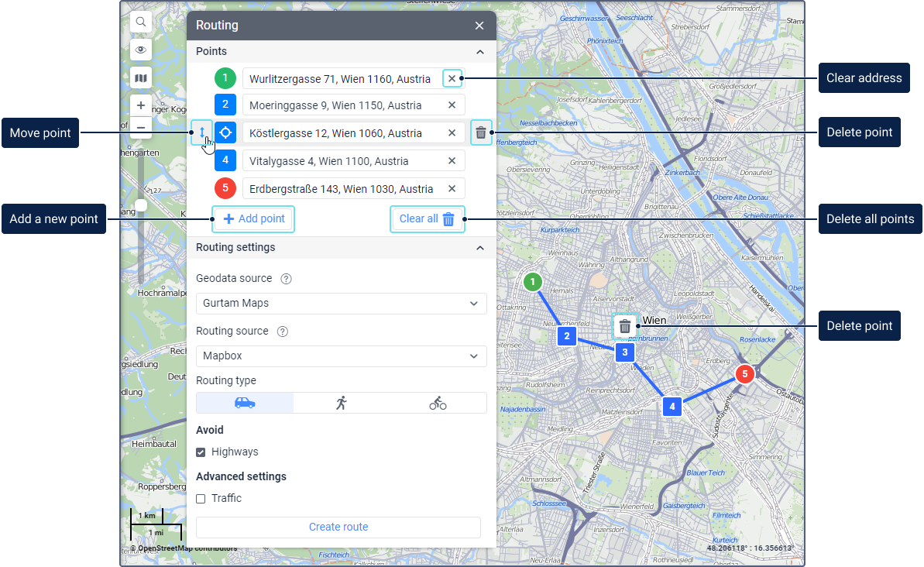Select the walking routing type
924x567 pixels.
(x=342, y=403)
